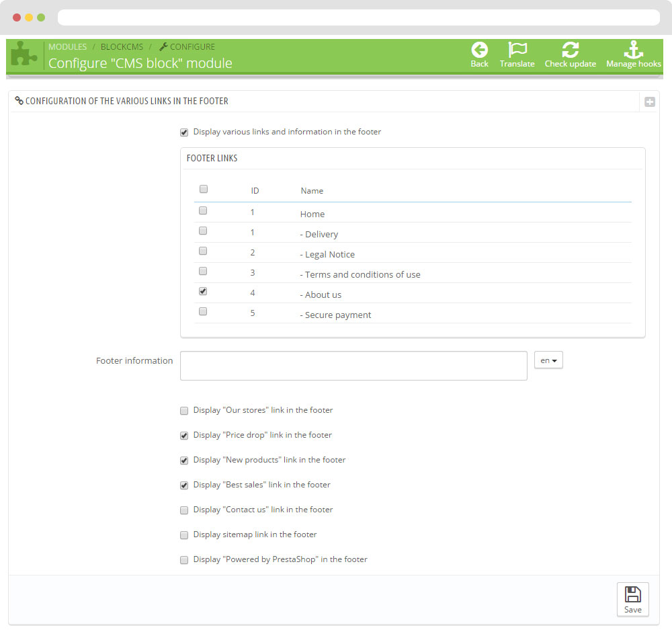Click the browser address bar

pyautogui.click(x=358, y=17)
